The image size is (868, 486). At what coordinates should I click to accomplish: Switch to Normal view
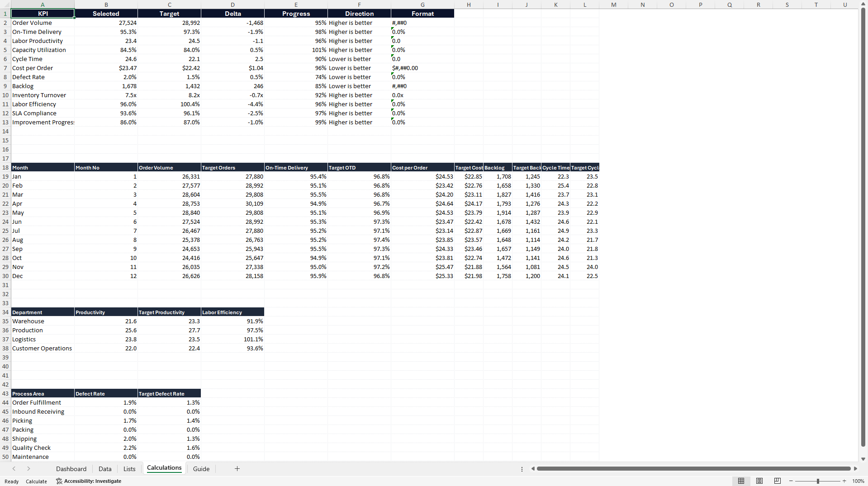click(x=741, y=481)
